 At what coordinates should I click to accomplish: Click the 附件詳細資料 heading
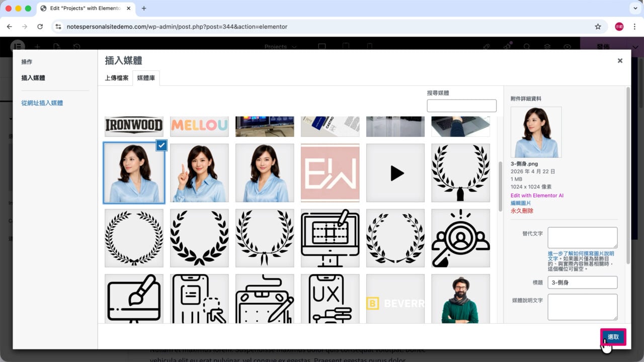526,99
